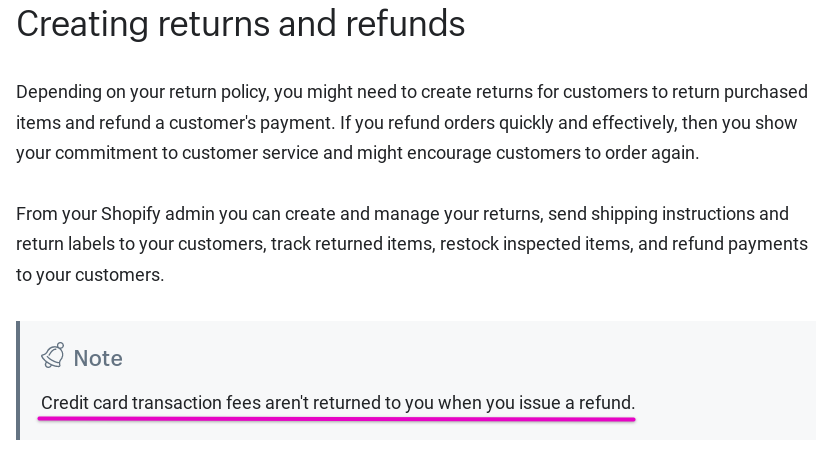Click the "Note" label text

[x=98, y=358]
